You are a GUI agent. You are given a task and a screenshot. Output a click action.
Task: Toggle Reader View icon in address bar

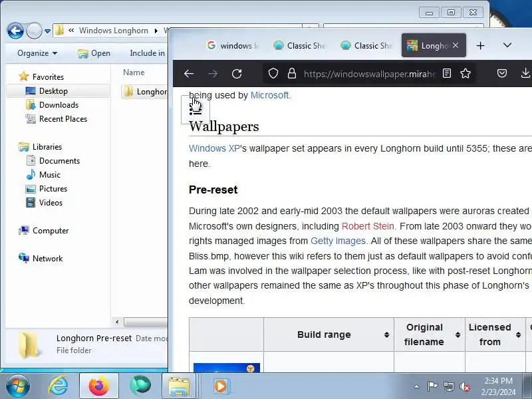[x=447, y=73]
